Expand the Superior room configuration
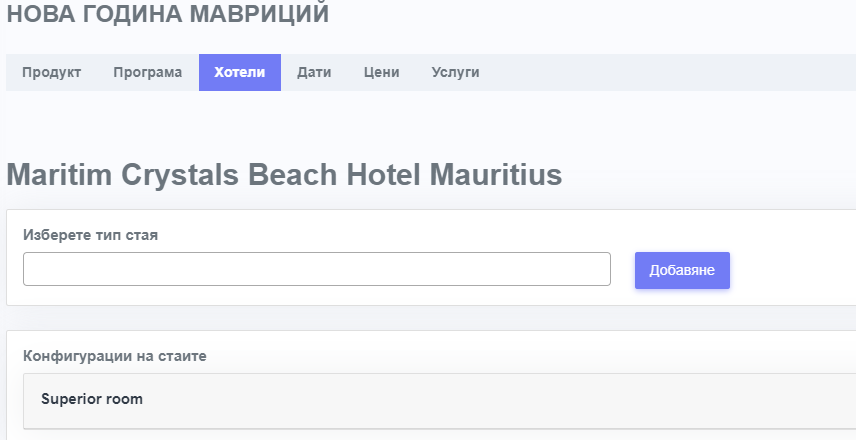This screenshot has height=440, width=856. click(92, 399)
